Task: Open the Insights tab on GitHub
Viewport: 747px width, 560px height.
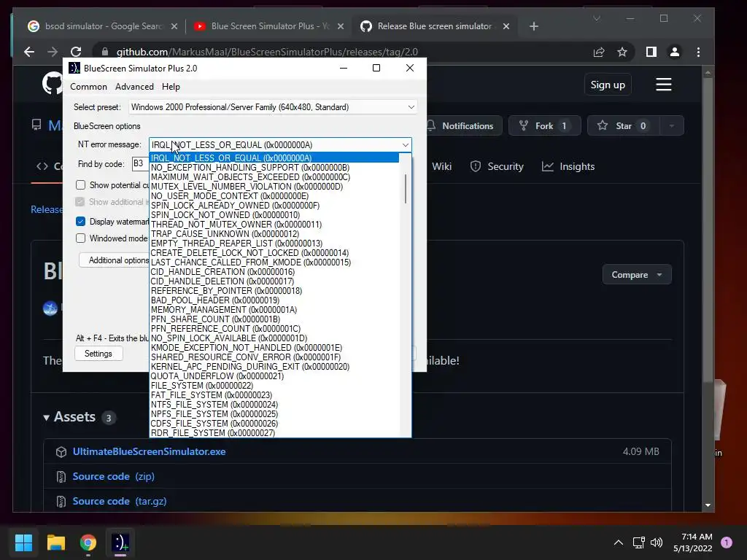Action: (568, 167)
